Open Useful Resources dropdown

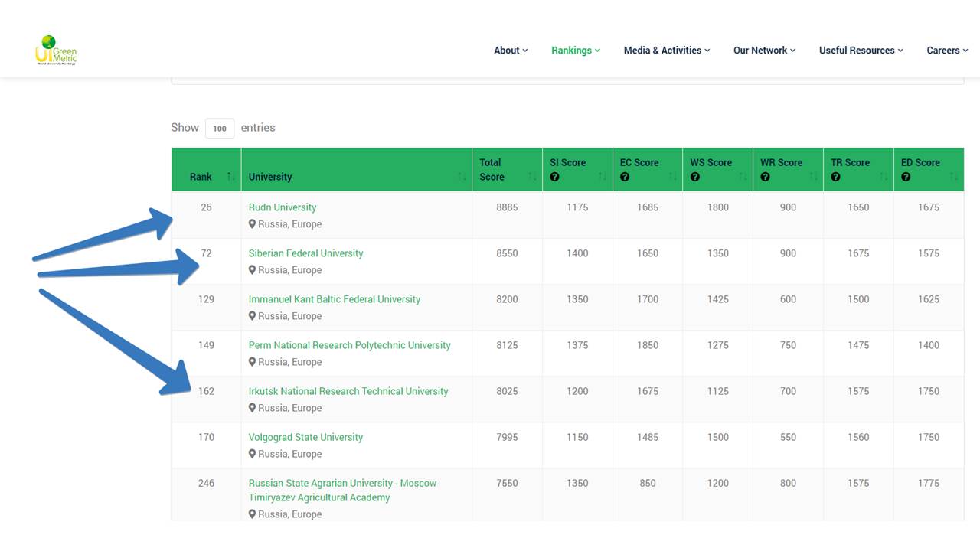(x=861, y=51)
